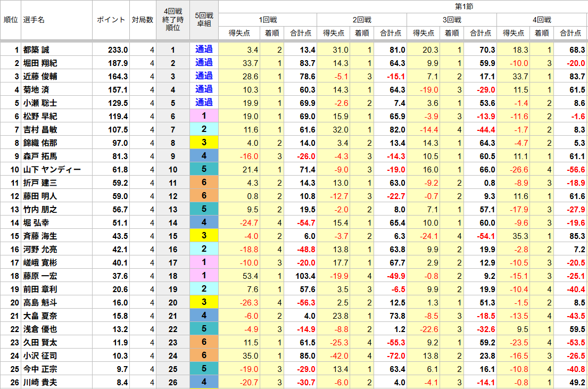The height and width of the screenshot is (389, 588).
Task: Click pink table cell for 松野 早紀
Action: pos(204,116)
